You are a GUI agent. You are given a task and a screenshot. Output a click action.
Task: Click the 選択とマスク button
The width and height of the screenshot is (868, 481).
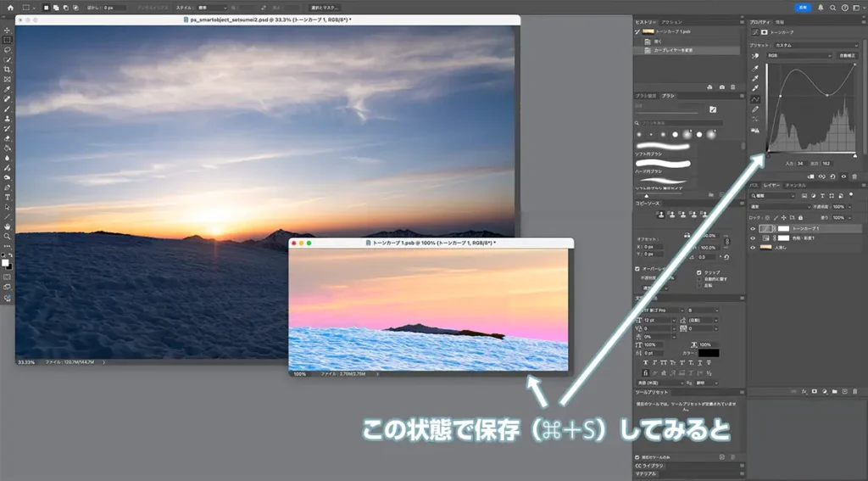(x=325, y=8)
